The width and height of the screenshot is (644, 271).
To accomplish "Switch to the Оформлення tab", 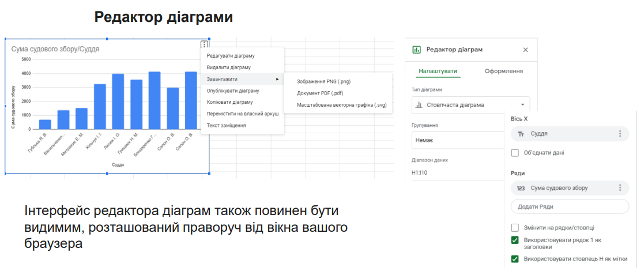I will click(x=503, y=71).
